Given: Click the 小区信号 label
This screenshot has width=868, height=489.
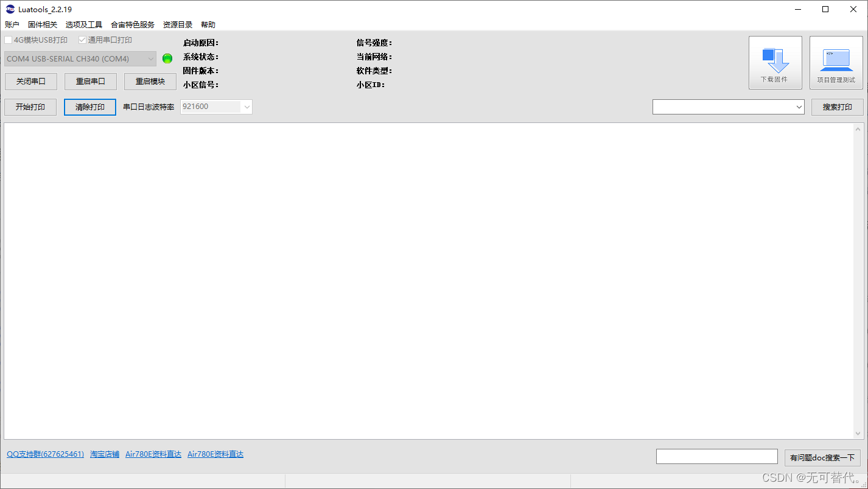Looking at the screenshot, I should 201,85.
